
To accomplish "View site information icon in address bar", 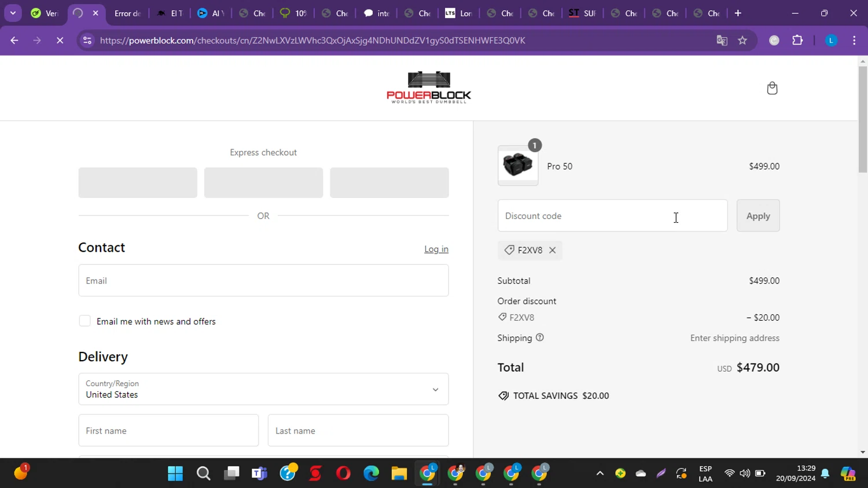I will [x=87, y=41].
